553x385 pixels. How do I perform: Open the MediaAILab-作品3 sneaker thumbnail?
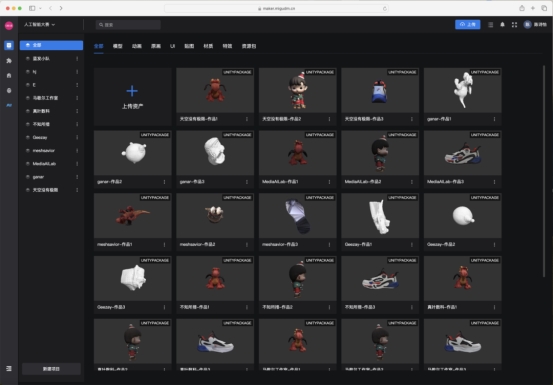[x=462, y=153]
